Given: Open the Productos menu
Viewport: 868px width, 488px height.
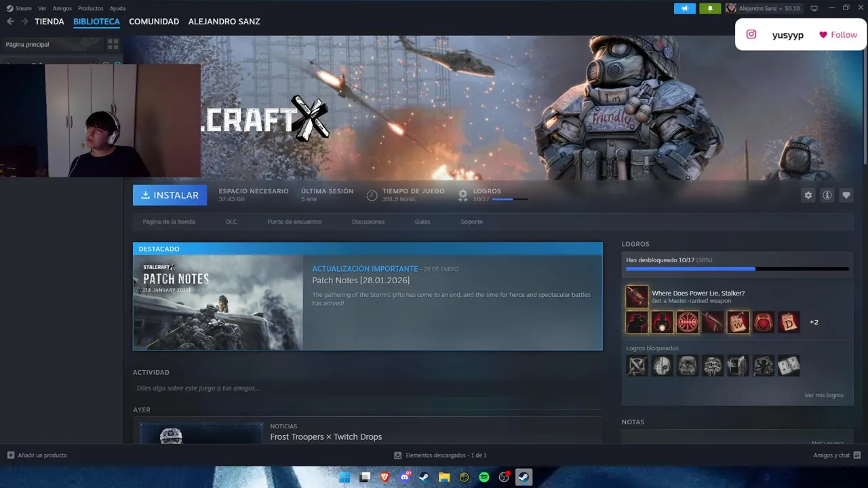Looking at the screenshot, I should (x=91, y=8).
